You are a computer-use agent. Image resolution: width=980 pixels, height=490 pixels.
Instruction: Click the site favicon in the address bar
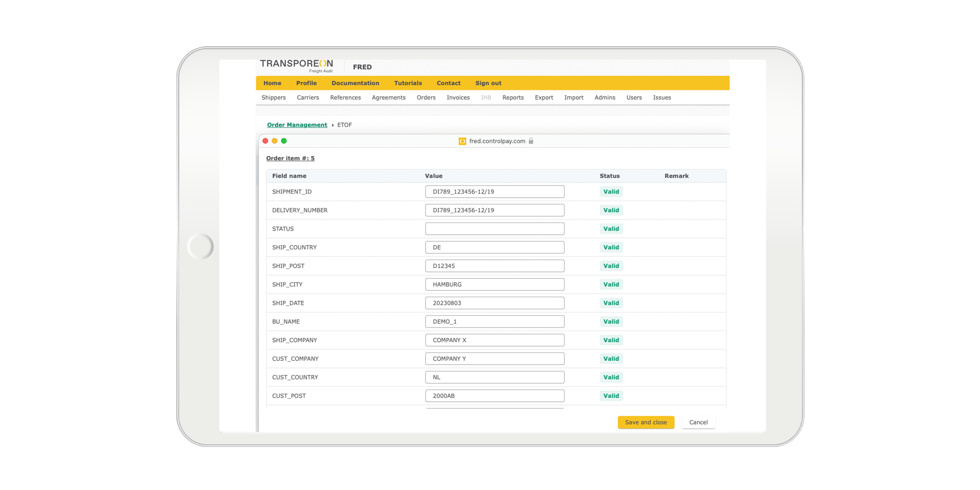[462, 141]
